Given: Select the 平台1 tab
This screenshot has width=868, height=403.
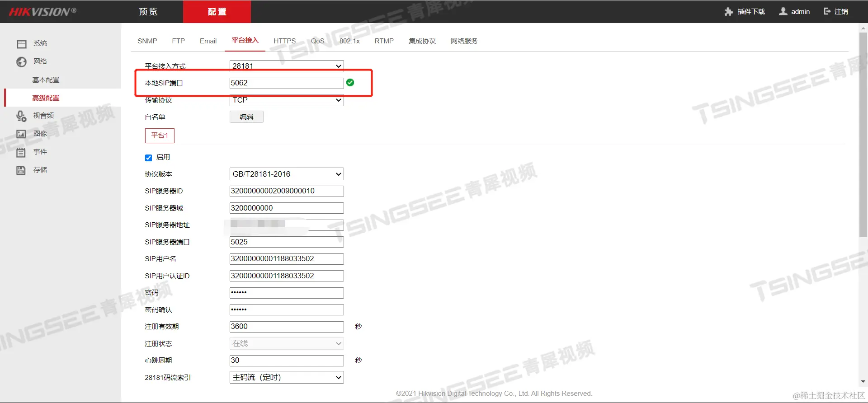Looking at the screenshot, I should point(160,136).
